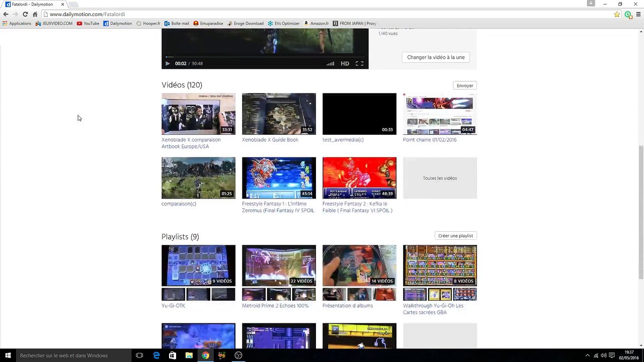The image size is (644, 362).
Task: Go back with the browser back arrow
Action: tap(6, 14)
